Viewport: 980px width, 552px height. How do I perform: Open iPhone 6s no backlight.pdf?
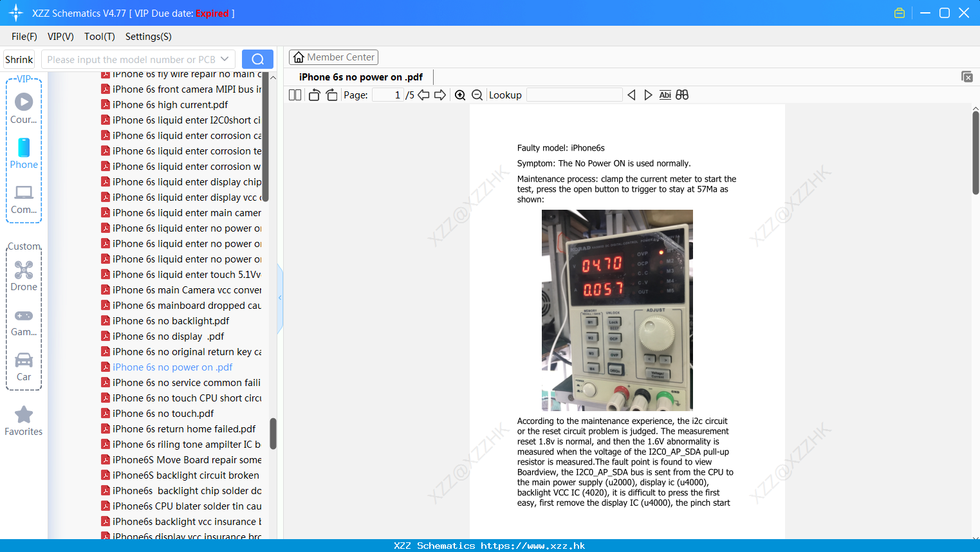[165, 321]
